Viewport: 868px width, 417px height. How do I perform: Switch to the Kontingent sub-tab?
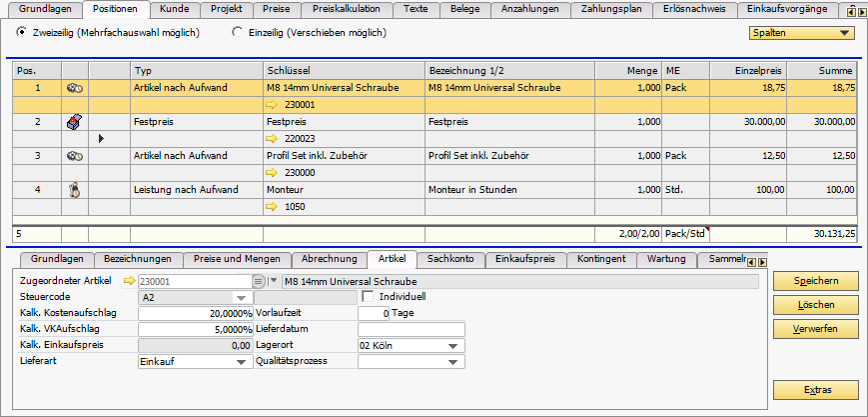coord(601,259)
